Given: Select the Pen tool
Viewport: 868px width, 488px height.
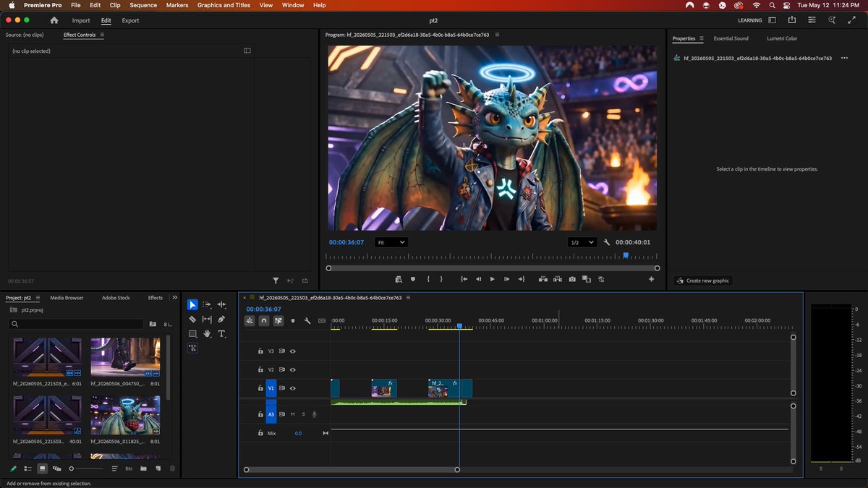Looking at the screenshot, I should pos(221,319).
